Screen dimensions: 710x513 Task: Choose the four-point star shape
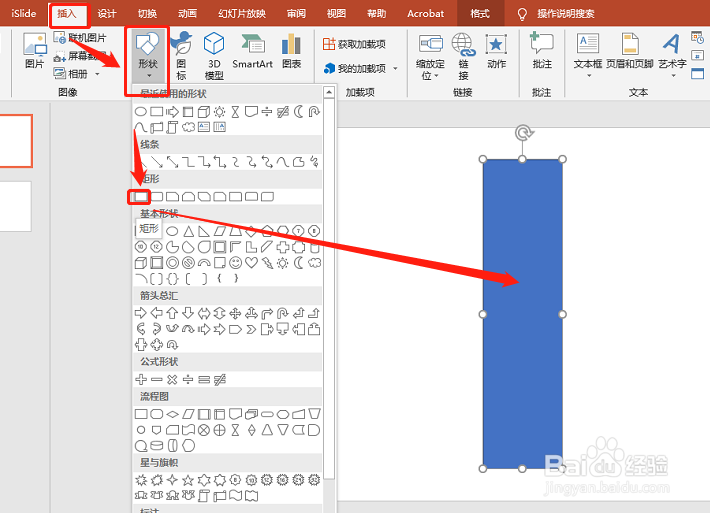172,479
